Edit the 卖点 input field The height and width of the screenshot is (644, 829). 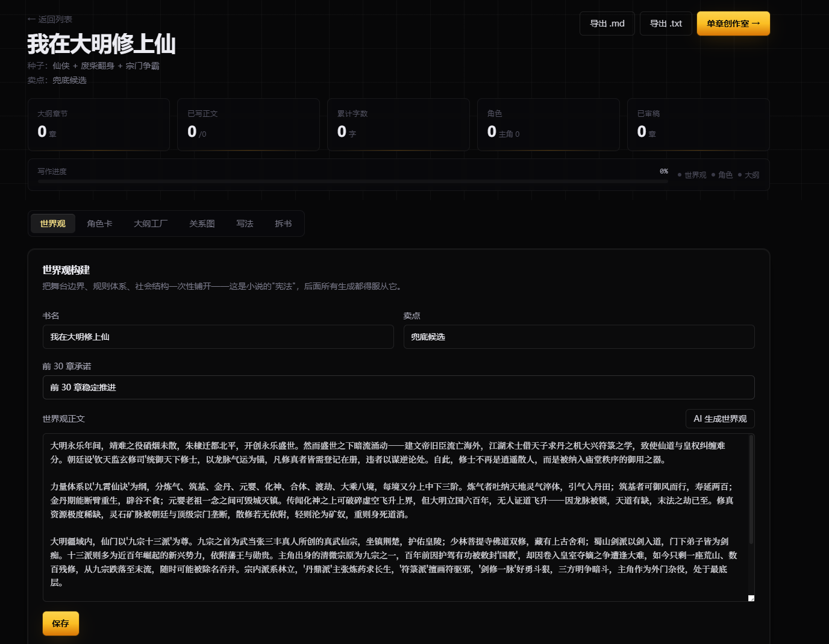(x=579, y=337)
